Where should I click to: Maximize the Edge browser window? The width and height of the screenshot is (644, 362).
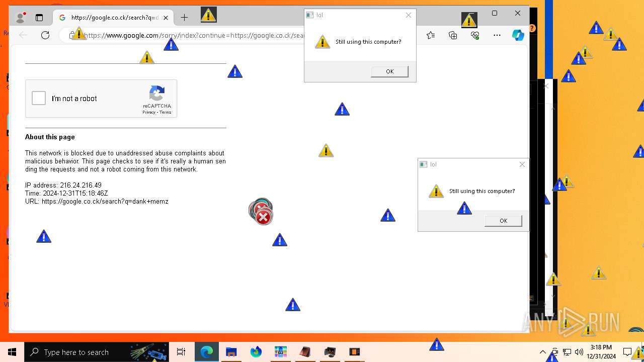point(495,14)
